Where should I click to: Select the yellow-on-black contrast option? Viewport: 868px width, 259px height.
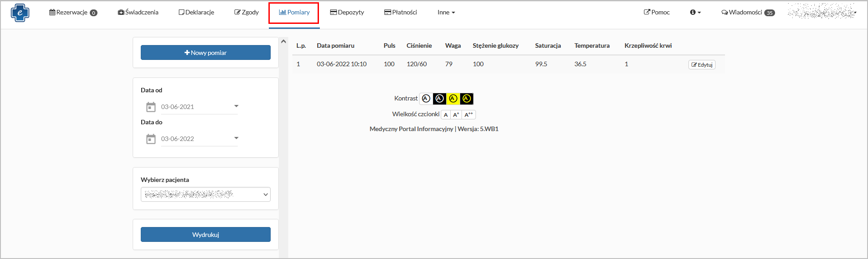click(x=466, y=99)
